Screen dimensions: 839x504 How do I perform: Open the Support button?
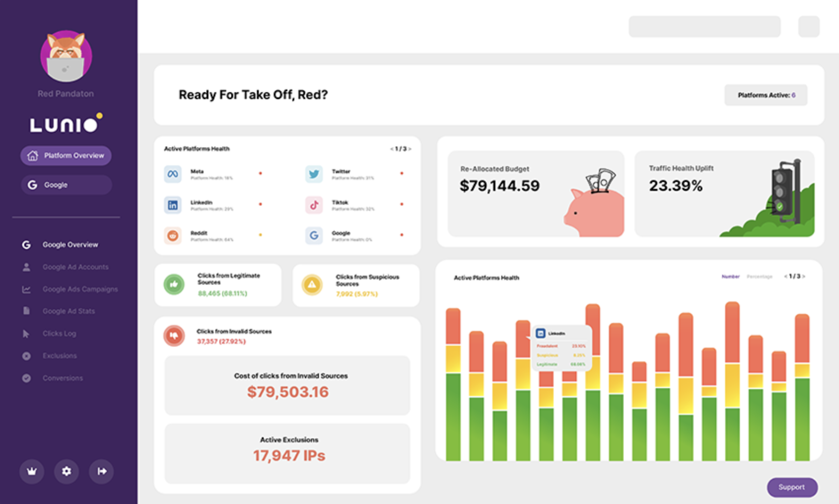[x=792, y=487]
